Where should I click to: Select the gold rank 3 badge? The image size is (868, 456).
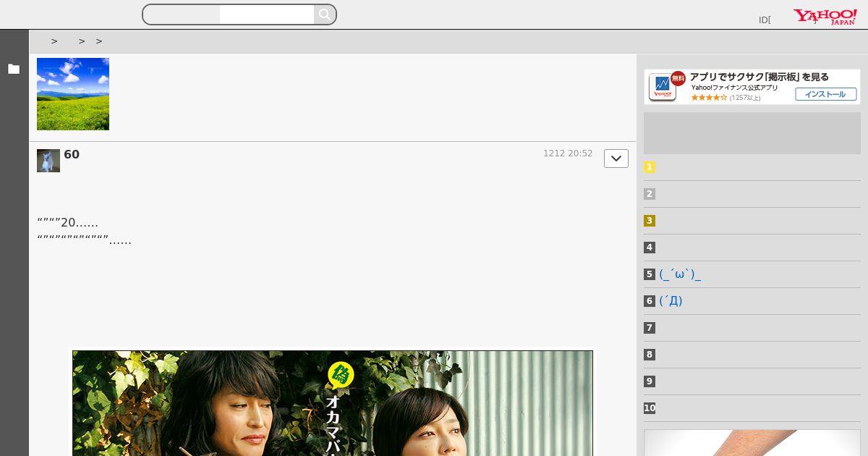(x=650, y=221)
